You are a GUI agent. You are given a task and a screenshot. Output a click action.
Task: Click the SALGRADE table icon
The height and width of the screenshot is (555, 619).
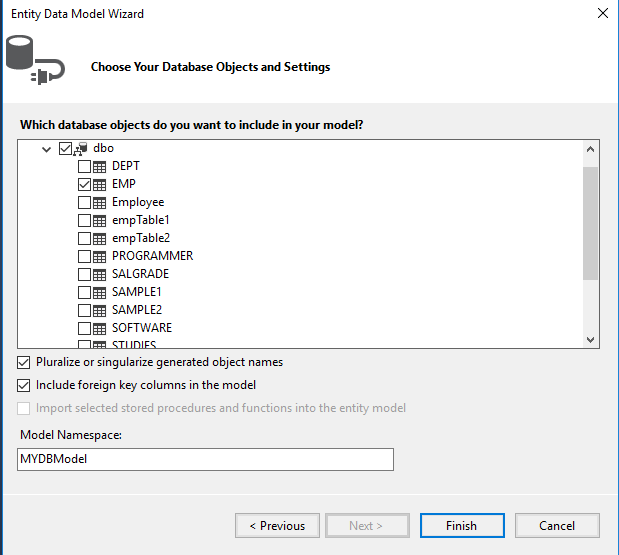(x=100, y=275)
